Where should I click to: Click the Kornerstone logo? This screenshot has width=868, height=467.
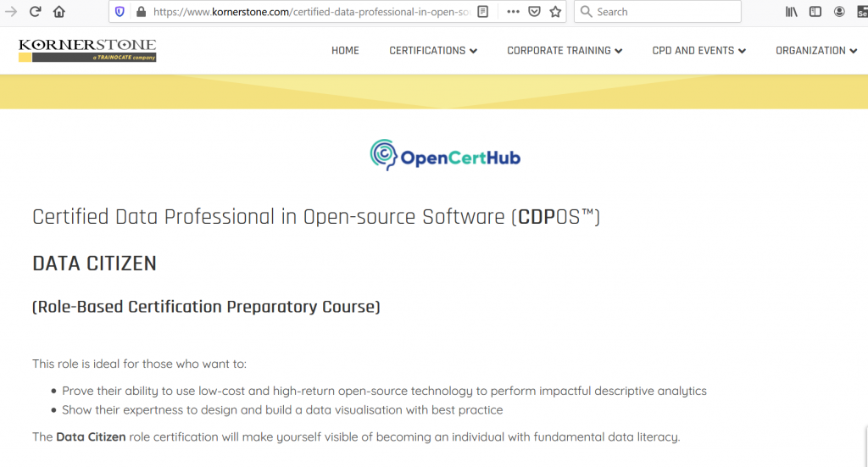[87, 50]
